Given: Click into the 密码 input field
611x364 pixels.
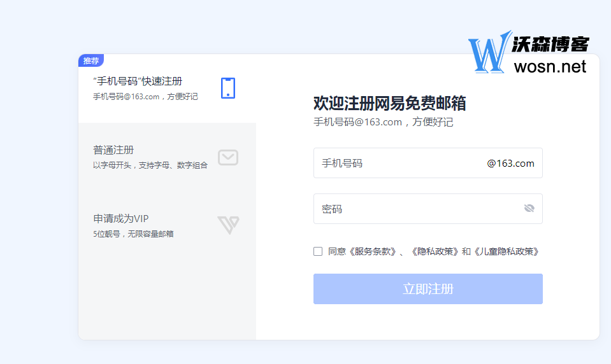Looking at the screenshot, I should [414, 209].
